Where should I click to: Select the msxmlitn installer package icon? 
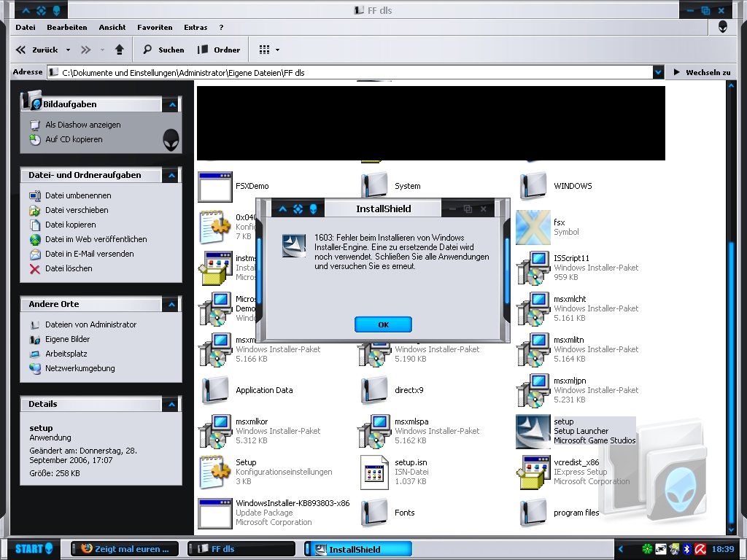[x=533, y=349]
